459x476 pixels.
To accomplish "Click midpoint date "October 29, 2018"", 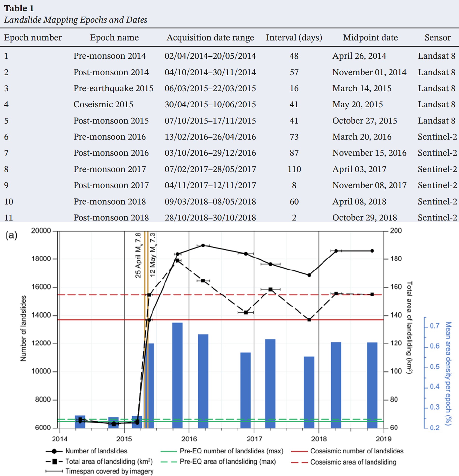I will 364,218.
